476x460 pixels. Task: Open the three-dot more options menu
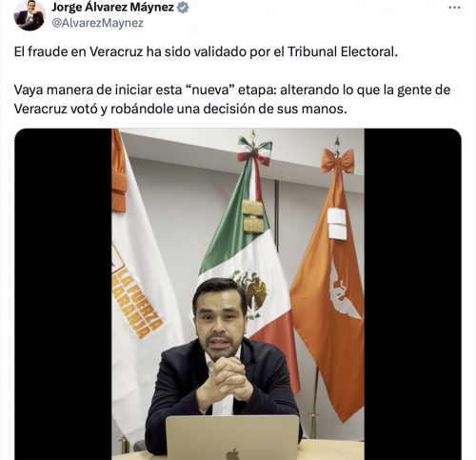click(x=454, y=8)
